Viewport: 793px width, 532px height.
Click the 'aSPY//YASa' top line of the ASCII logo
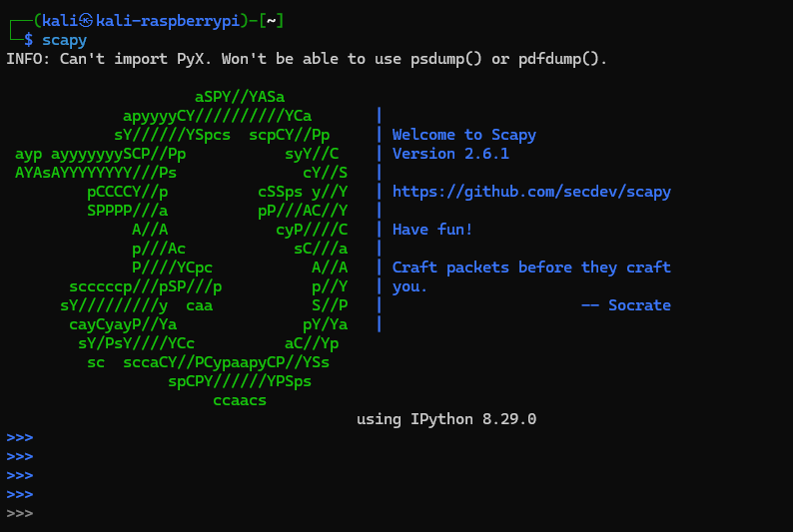240,97
